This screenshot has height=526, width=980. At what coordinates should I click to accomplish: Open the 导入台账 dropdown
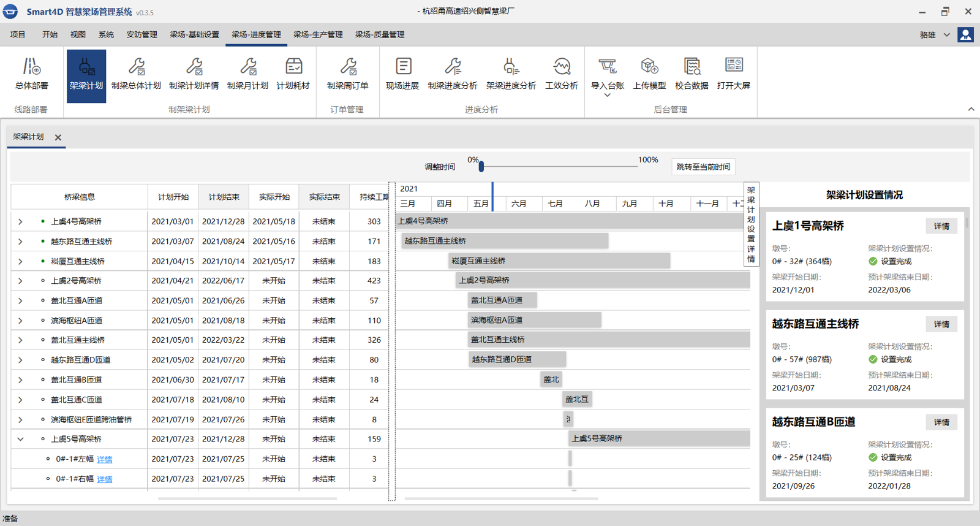607,95
